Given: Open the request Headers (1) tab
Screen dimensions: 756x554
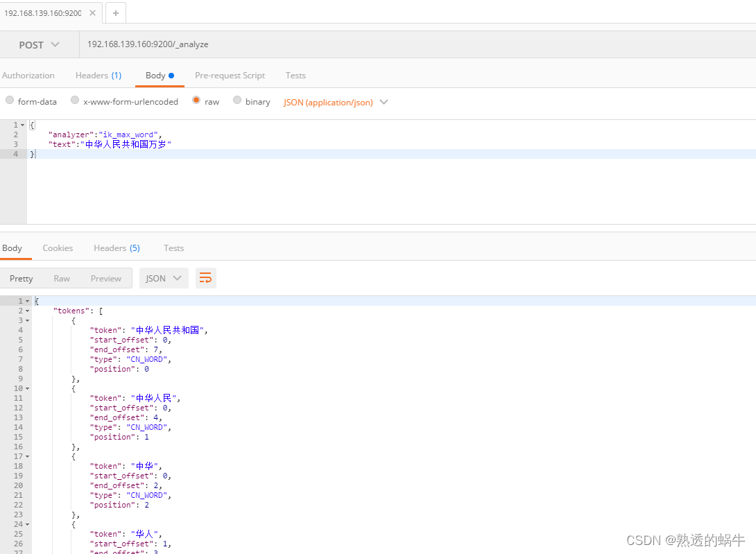Looking at the screenshot, I should point(98,75).
